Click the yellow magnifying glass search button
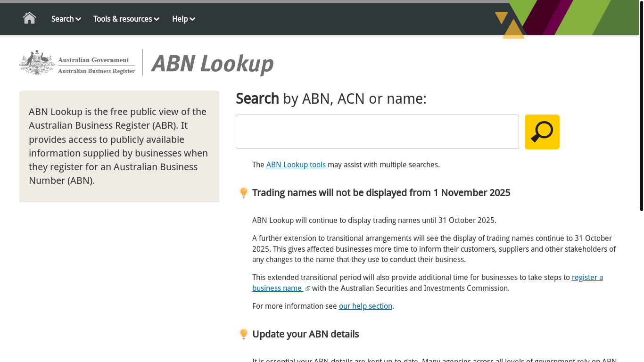The image size is (644, 362). pos(542,132)
